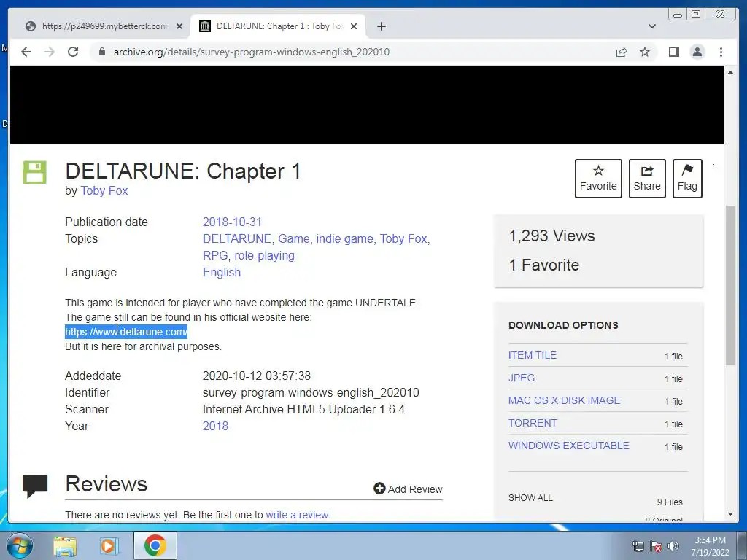Click the 9 Files count
The width and height of the screenshot is (747, 560).
670,502
